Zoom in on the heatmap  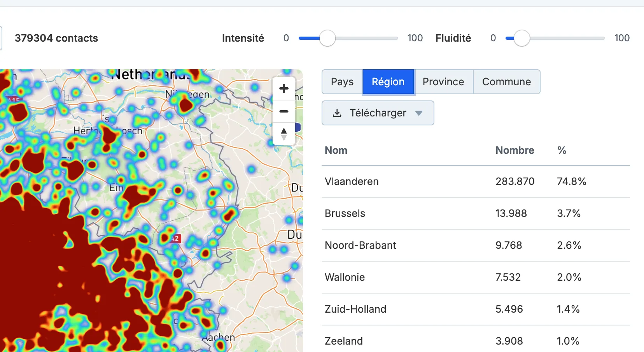(x=284, y=88)
